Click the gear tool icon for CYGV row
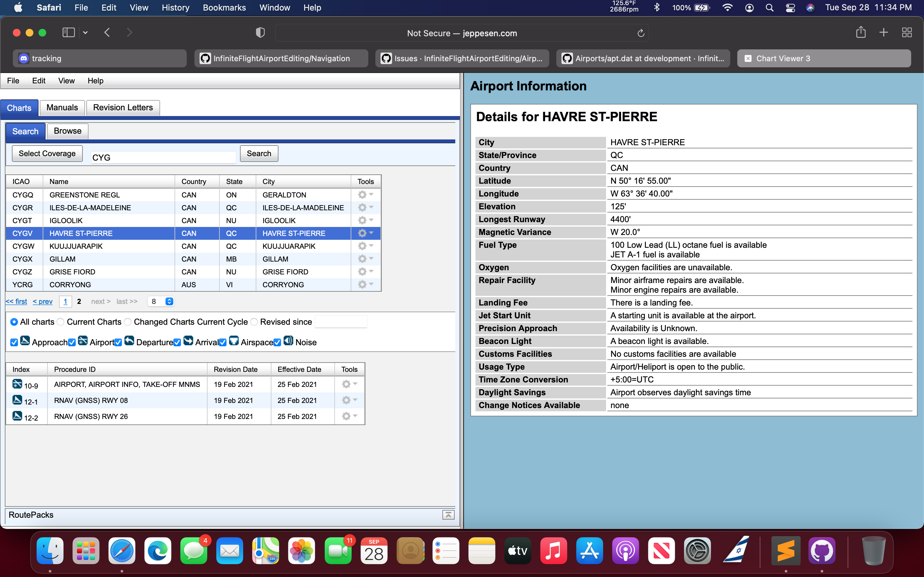924x577 pixels. pyautogui.click(x=363, y=233)
